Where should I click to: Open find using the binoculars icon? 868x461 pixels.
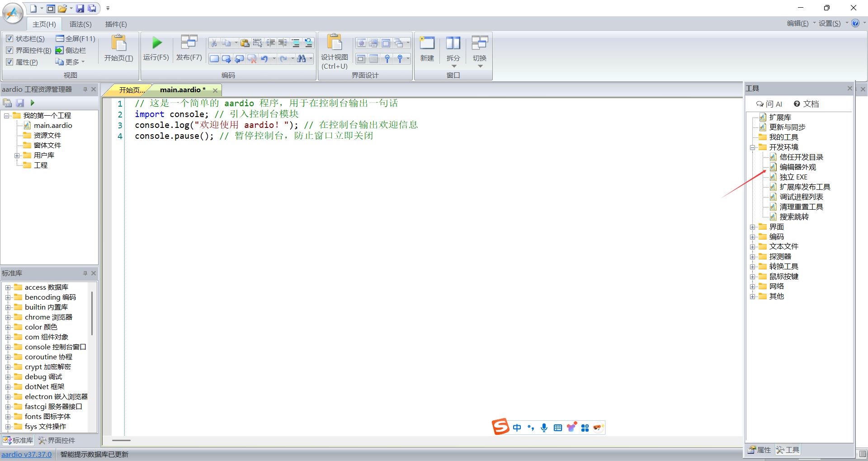point(302,59)
